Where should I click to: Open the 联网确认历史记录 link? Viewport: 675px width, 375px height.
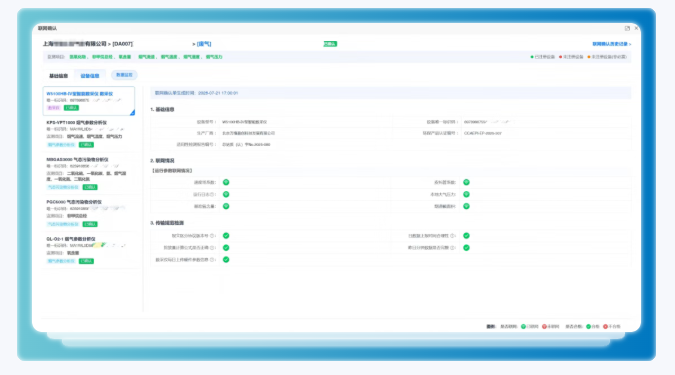pos(611,44)
